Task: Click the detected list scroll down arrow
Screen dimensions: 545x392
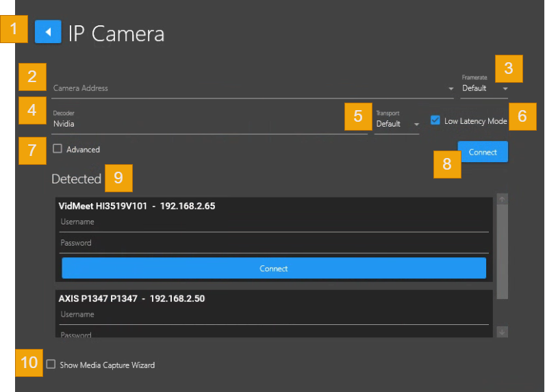Action: (x=503, y=332)
